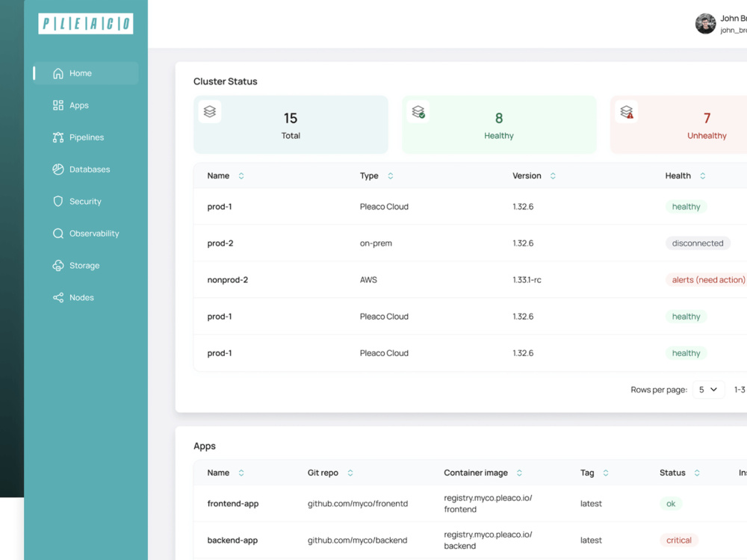Sort Apps table by Name
This screenshot has height=560, width=747.
(241, 473)
